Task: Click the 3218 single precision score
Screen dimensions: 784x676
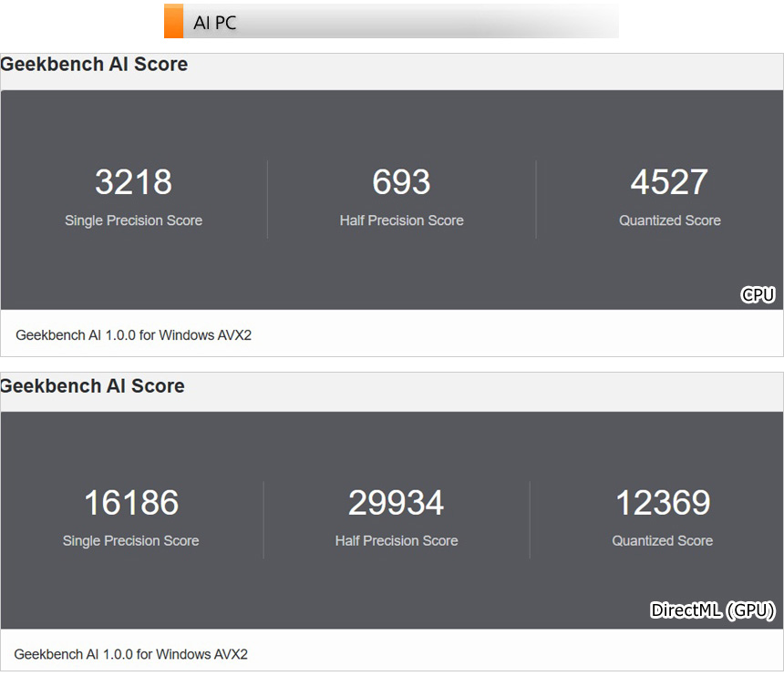Action: pos(133,182)
